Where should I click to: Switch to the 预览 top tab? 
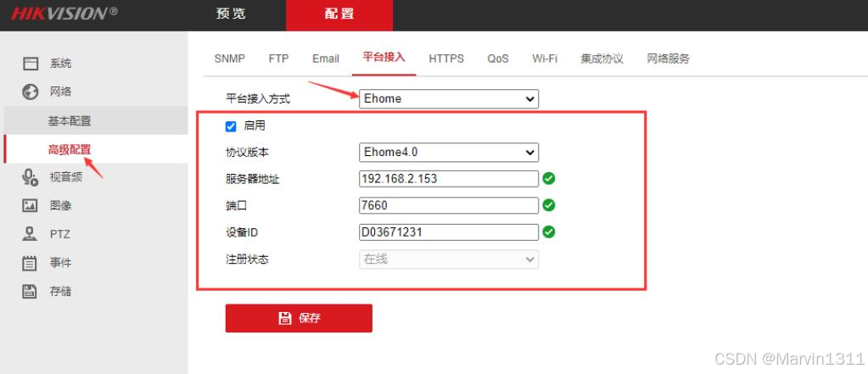tap(231, 14)
